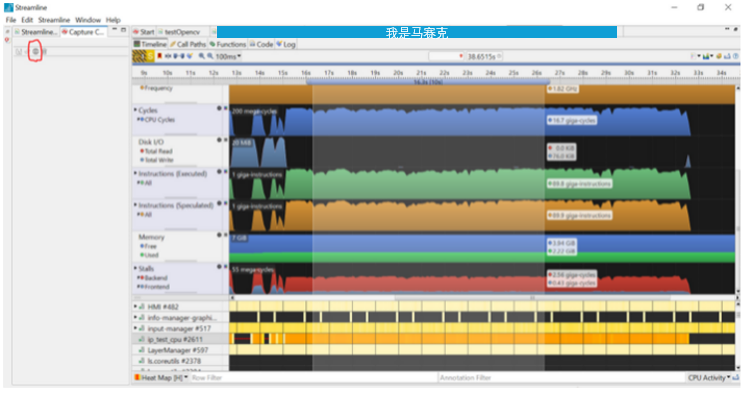Open the Start editor tab

pyautogui.click(x=144, y=32)
